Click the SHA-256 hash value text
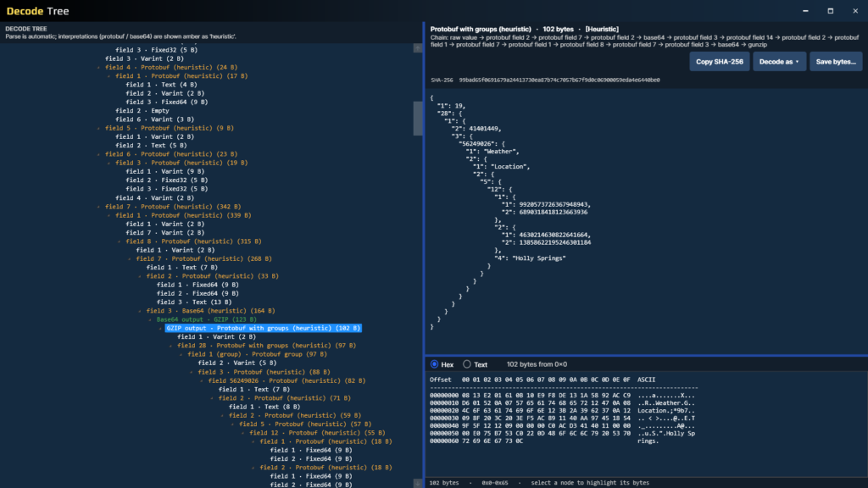Screen dimensions: 868x488 point(559,80)
